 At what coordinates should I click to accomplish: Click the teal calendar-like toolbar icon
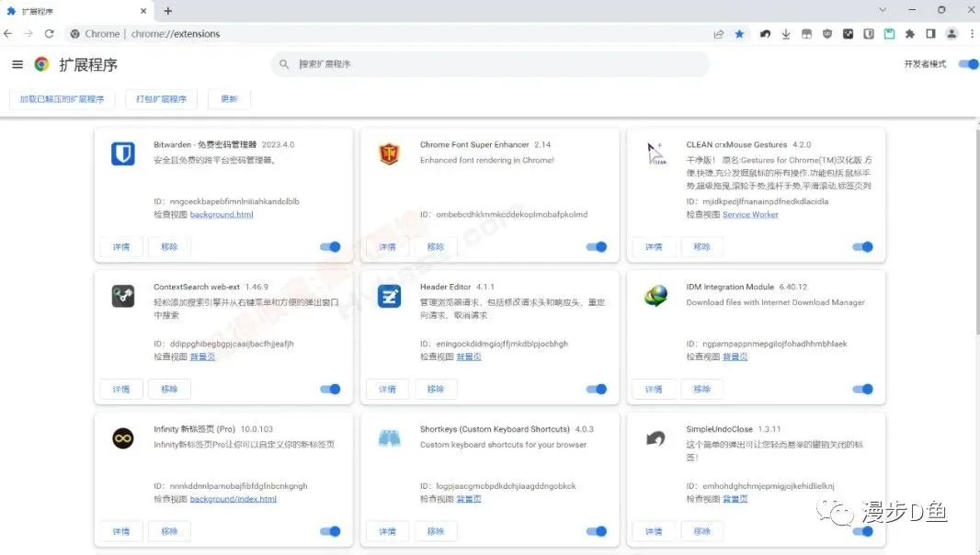pos(889,34)
